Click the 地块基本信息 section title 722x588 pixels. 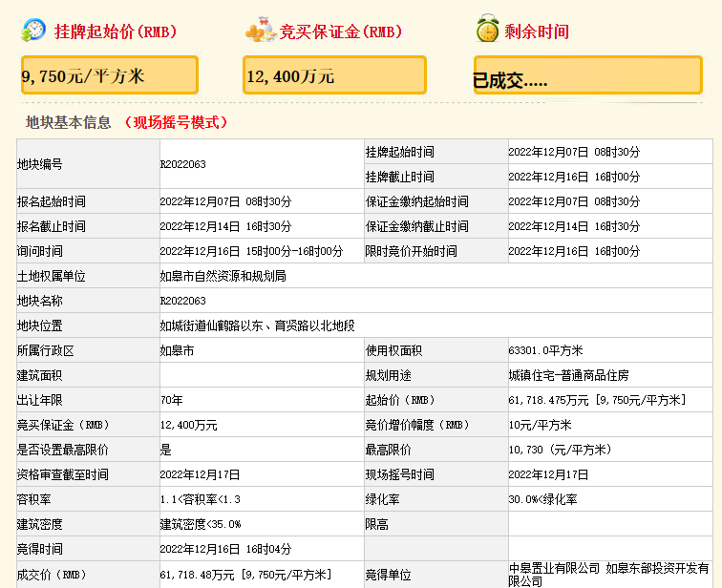(x=68, y=122)
